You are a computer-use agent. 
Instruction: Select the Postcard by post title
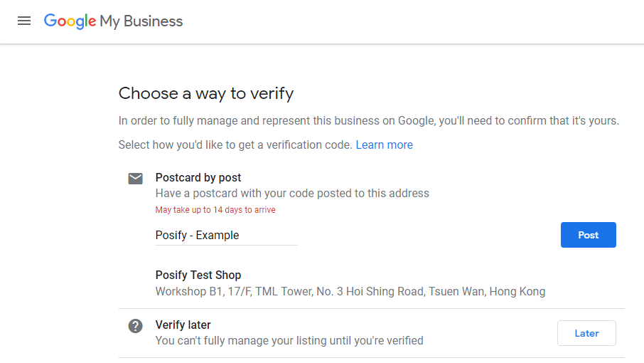tap(198, 178)
